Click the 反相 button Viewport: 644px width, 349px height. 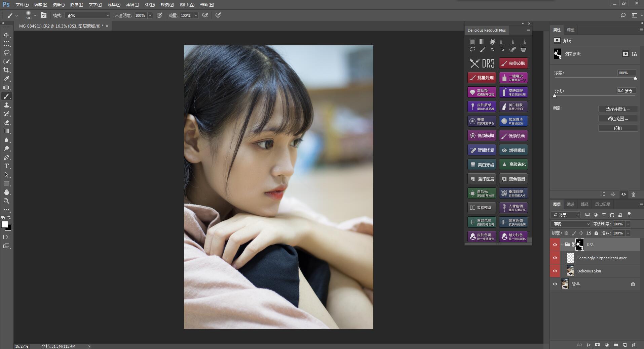(x=618, y=128)
